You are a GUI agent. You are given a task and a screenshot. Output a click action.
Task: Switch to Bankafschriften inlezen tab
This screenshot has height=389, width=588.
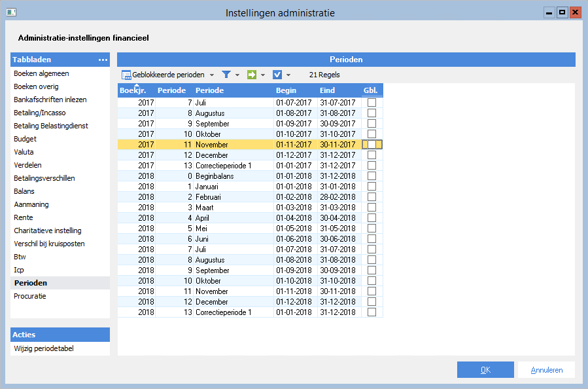(x=50, y=100)
